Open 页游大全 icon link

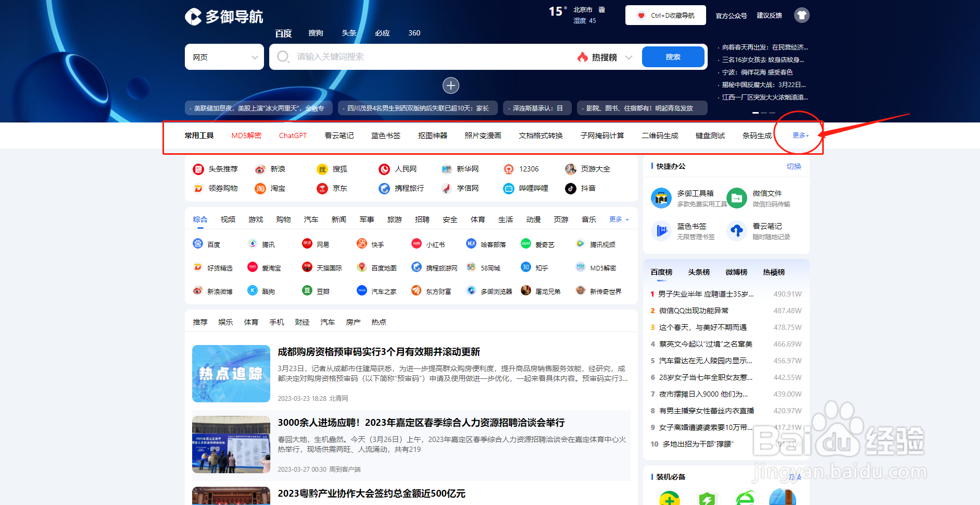pyautogui.click(x=571, y=169)
